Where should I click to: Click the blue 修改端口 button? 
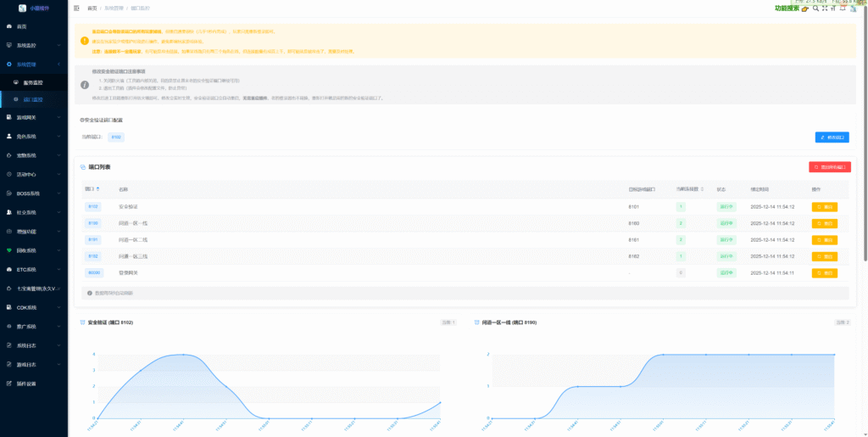[x=832, y=137]
